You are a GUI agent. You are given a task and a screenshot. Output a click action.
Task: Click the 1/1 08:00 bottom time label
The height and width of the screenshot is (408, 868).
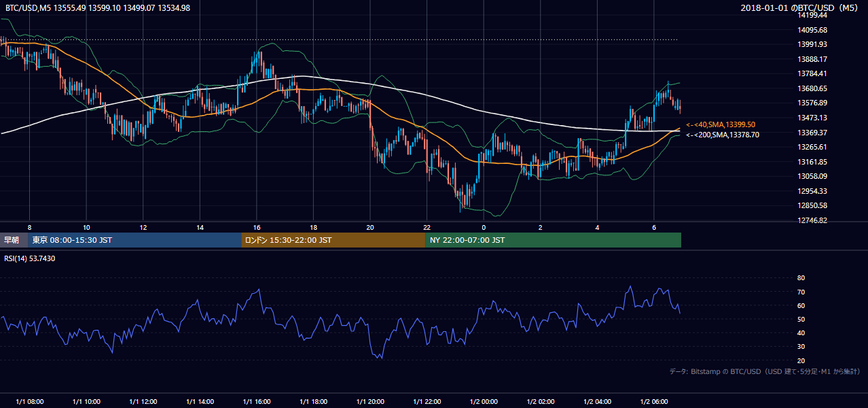tap(29, 401)
